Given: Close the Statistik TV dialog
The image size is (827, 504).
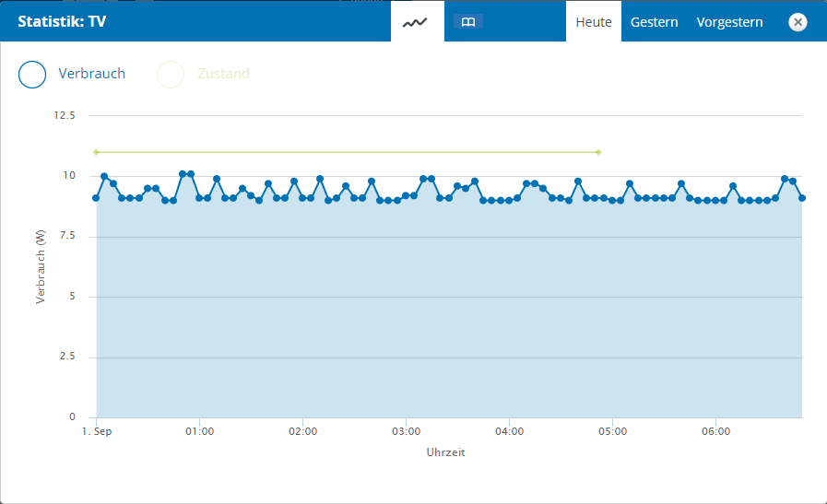Looking at the screenshot, I should pos(797,22).
